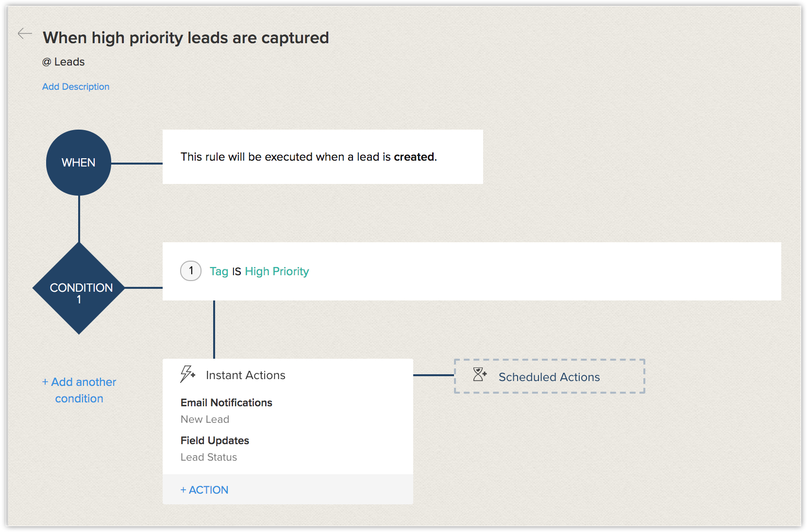Click the @ Leads module label
This screenshot has height=532, width=807.
point(64,62)
